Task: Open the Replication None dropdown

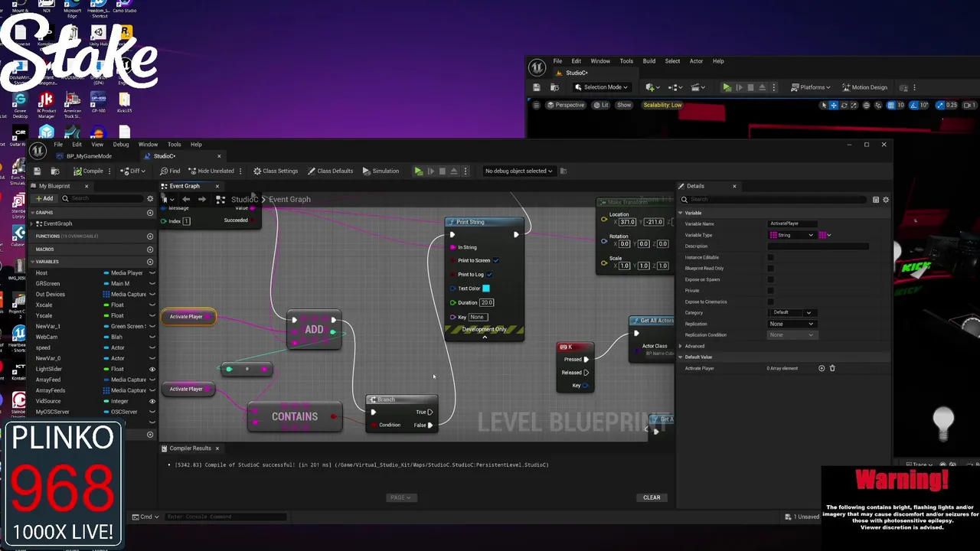Action: click(792, 324)
